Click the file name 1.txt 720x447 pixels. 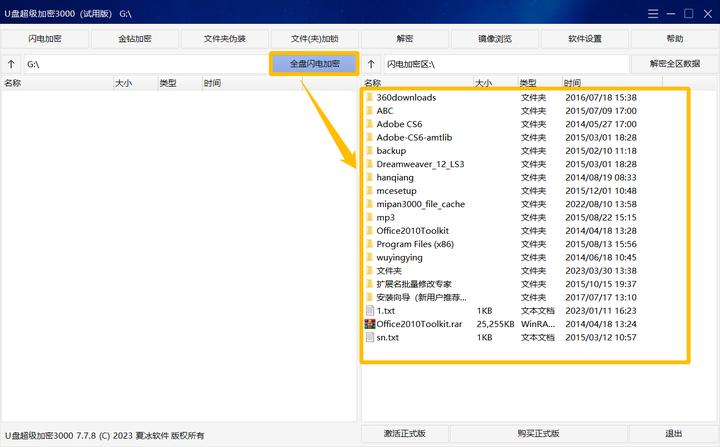pos(386,311)
